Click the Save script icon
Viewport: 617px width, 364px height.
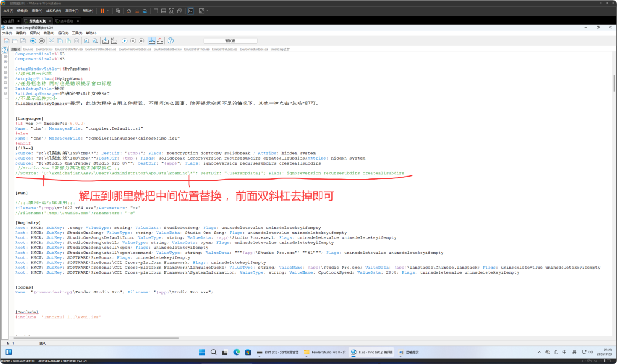pyautogui.click(x=23, y=40)
